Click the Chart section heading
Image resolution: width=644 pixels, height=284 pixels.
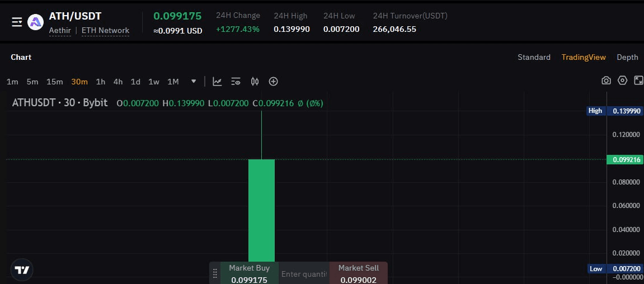pyautogui.click(x=21, y=57)
